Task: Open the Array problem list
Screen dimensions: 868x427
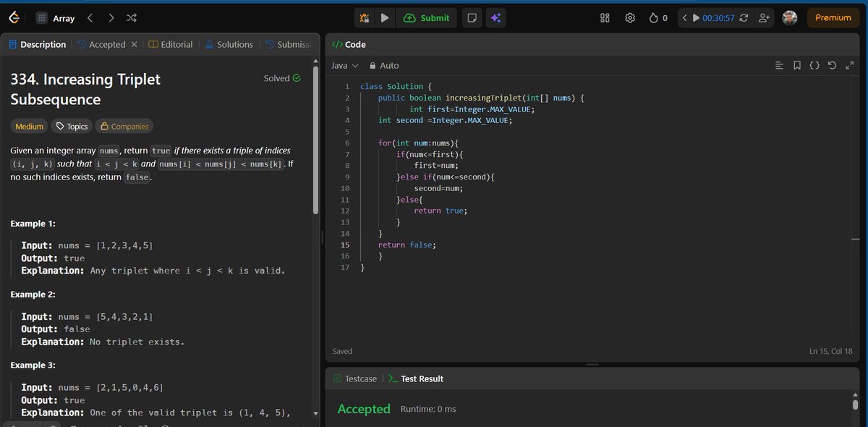Action: (56, 18)
